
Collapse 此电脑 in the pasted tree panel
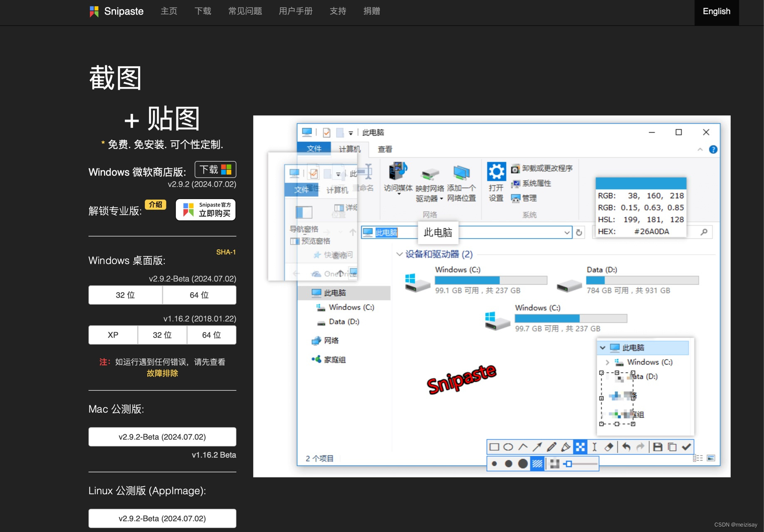pyautogui.click(x=602, y=347)
